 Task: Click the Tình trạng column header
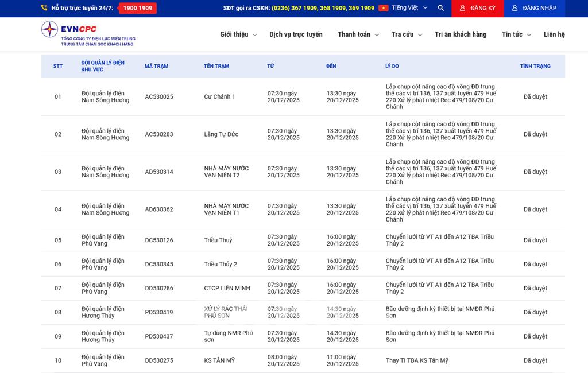[535, 66]
